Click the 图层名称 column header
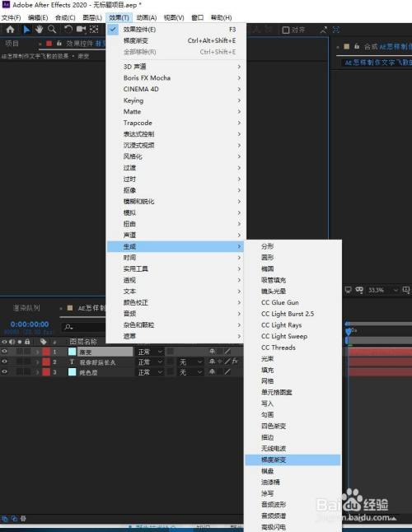Screen dimensions: 412x532 click(x=83, y=341)
